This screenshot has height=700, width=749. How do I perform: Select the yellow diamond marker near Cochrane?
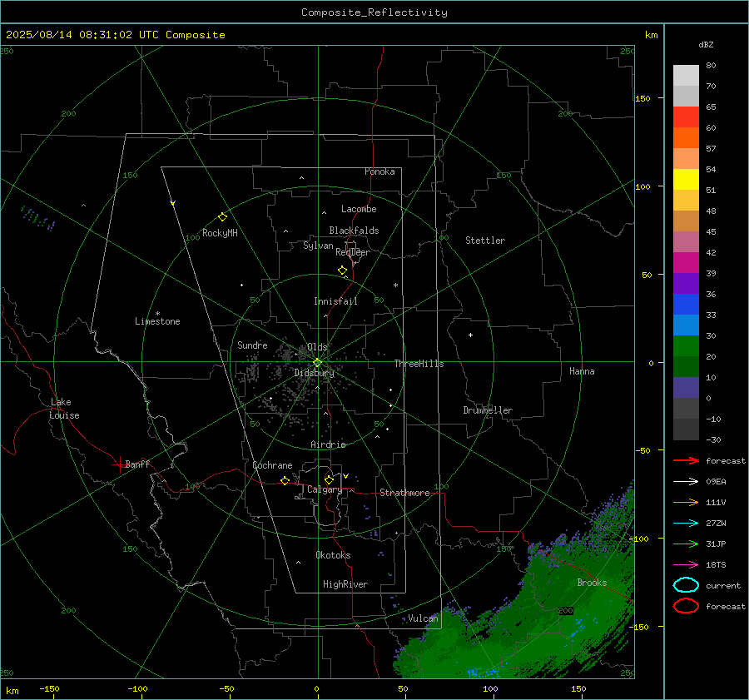pyautogui.click(x=285, y=480)
